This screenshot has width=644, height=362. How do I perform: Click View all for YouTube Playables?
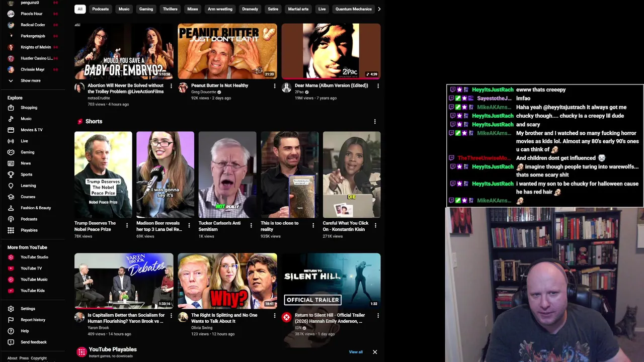[x=356, y=352]
